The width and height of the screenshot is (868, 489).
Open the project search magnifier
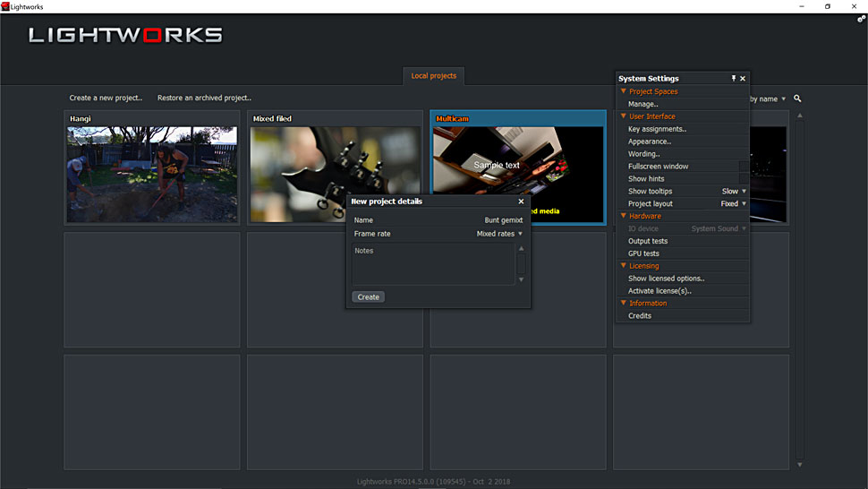(x=797, y=99)
